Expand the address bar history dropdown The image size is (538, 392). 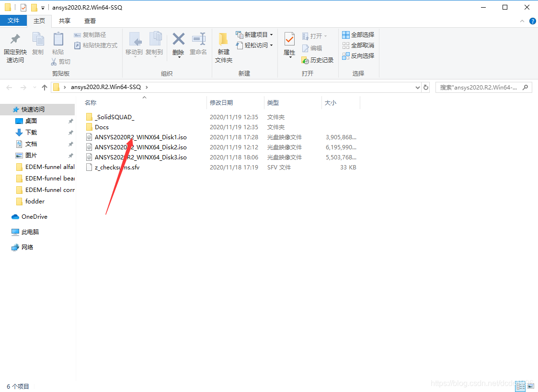(417, 87)
